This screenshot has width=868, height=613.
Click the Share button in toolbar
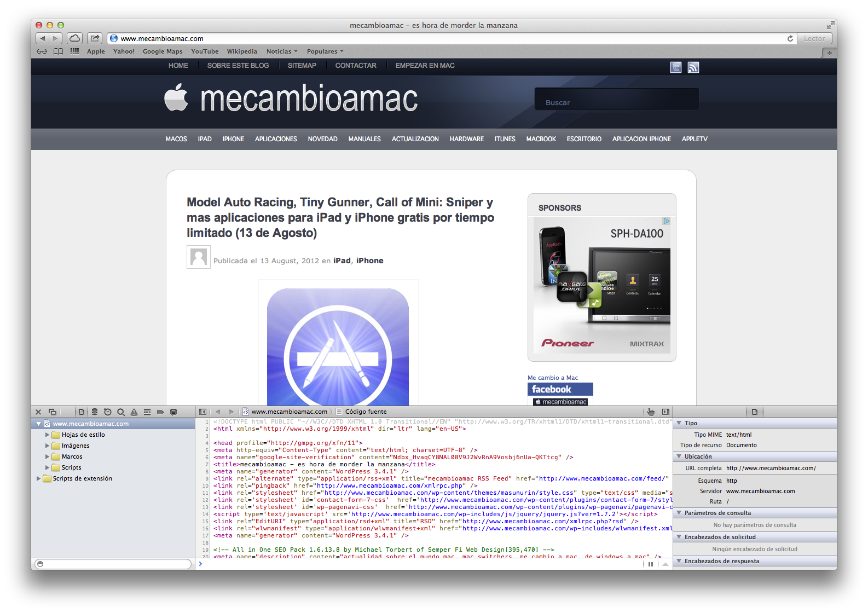pyautogui.click(x=95, y=38)
